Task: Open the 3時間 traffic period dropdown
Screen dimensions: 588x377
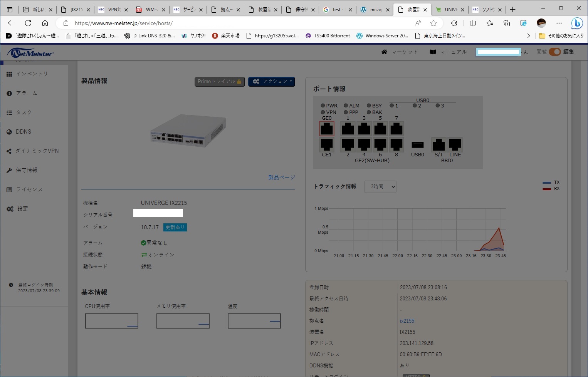Action: [x=380, y=187]
